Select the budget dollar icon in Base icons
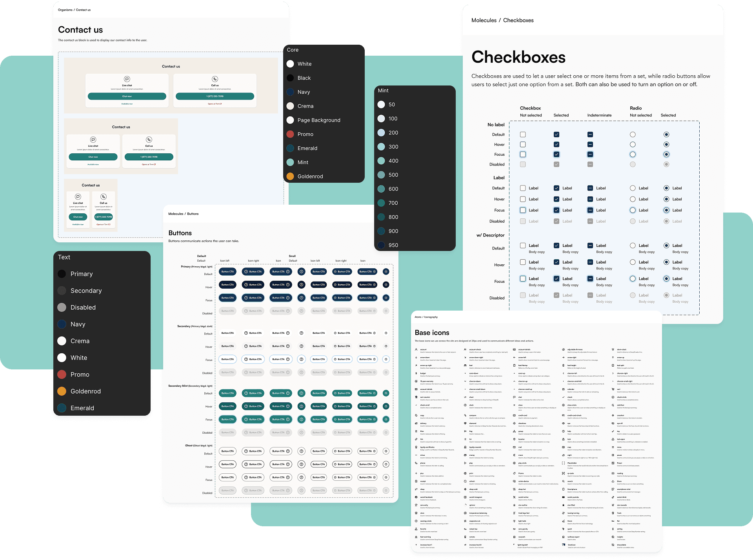This screenshot has height=560, width=753. 417,373
